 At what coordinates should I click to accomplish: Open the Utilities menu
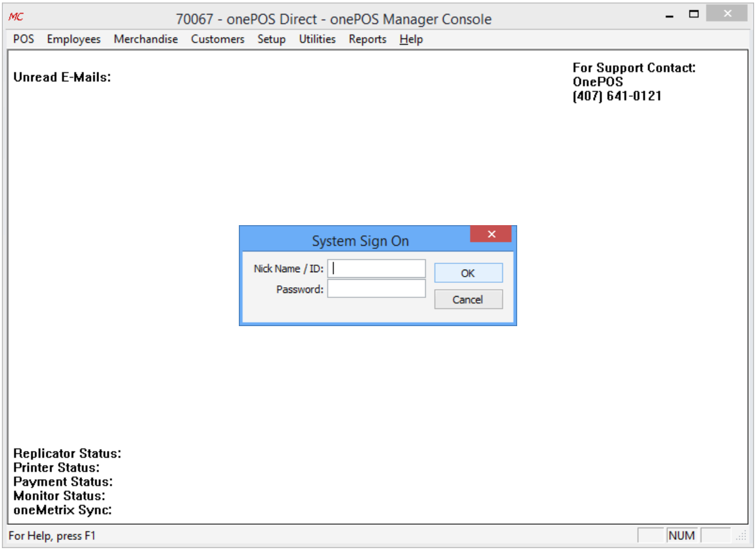point(317,39)
